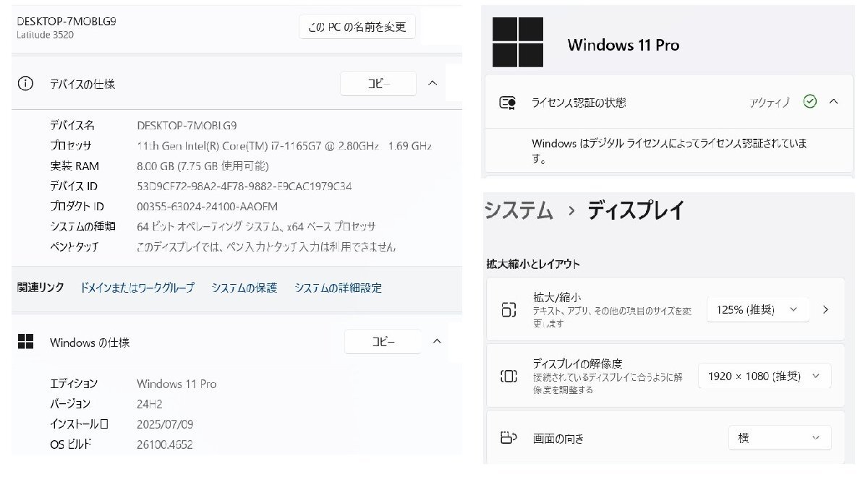Rename this PC with この PC の名前を変更
This screenshot has width=868, height=477.
click(357, 27)
